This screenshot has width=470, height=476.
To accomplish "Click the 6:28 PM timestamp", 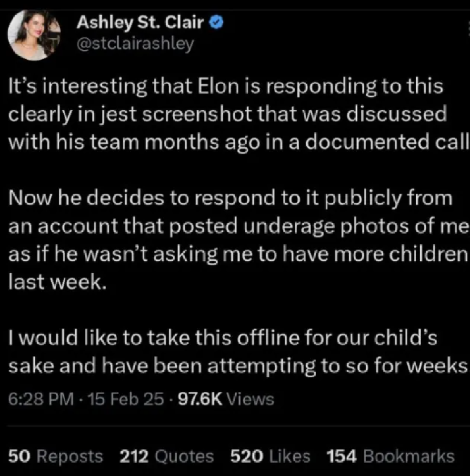I will tap(40, 399).
